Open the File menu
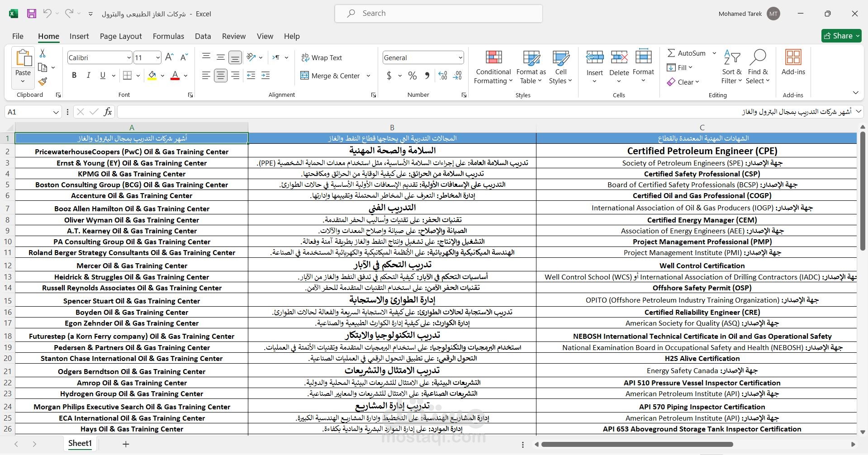The height and width of the screenshot is (455, 868). coord(18,36)
